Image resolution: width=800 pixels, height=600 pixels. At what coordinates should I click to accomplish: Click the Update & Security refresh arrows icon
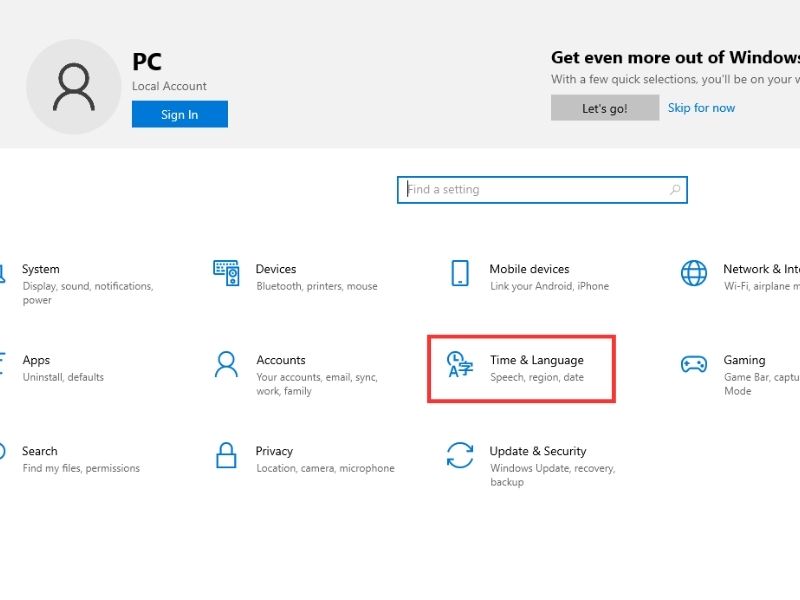click(460, 455)
